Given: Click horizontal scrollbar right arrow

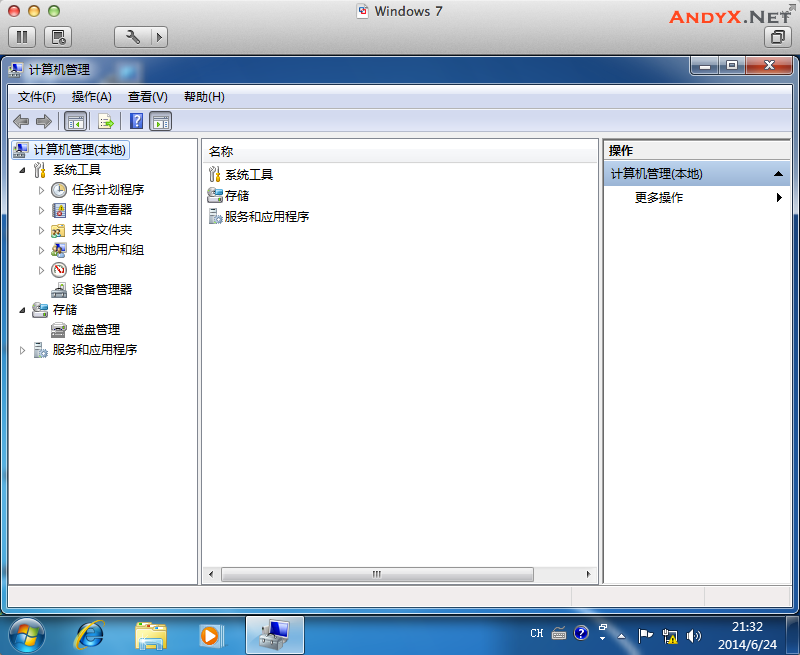Looking at the screenshot, I should [588, 574].
